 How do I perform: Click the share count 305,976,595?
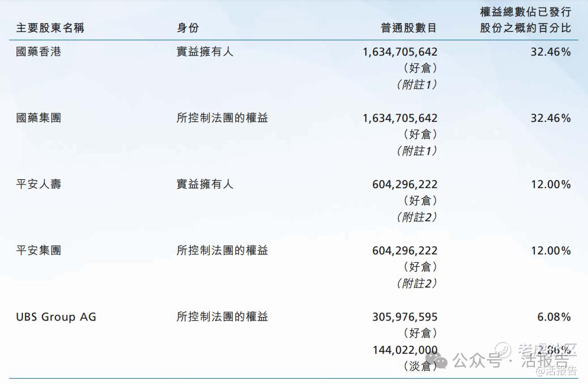[405, 317]
